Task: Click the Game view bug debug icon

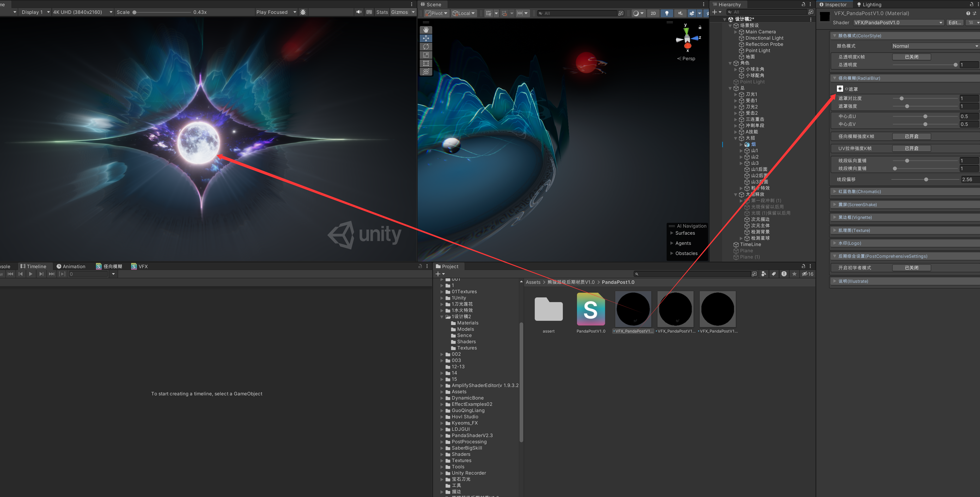Action: point(303,12)
